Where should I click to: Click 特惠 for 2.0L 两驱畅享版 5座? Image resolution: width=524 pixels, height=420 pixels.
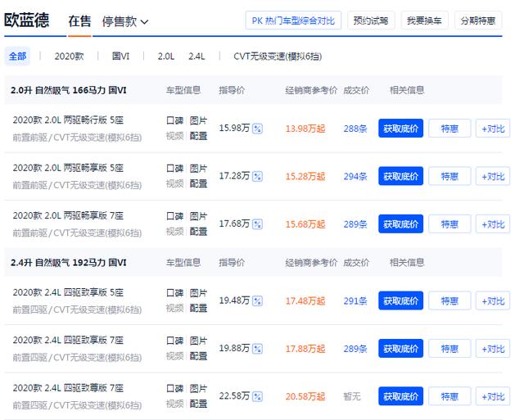(449, 176)
